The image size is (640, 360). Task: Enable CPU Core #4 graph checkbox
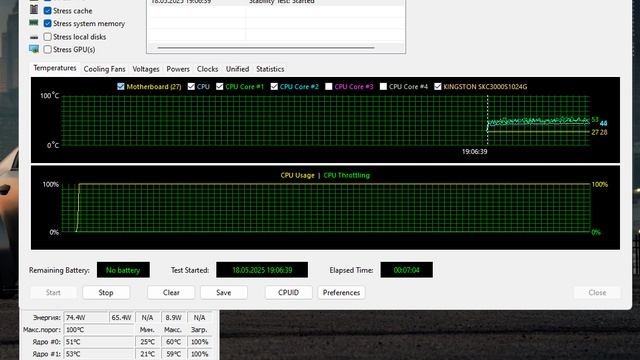(x=383, y=87)
